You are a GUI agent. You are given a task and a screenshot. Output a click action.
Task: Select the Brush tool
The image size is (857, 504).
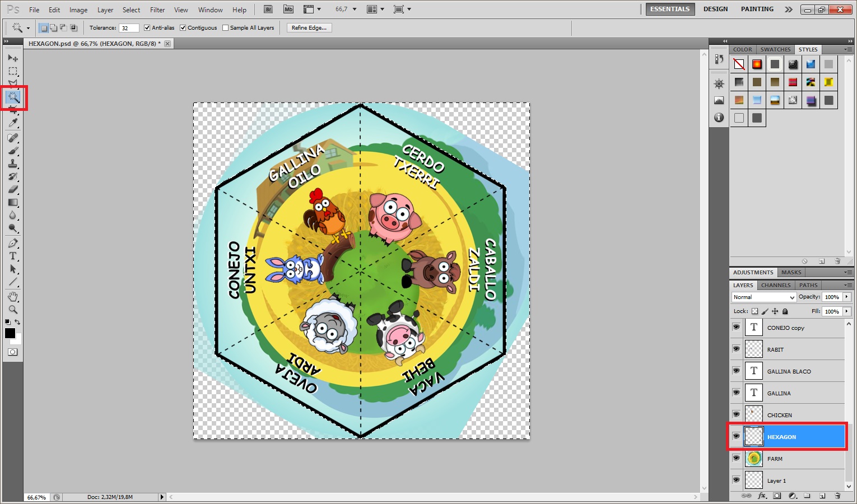[13, 151]
